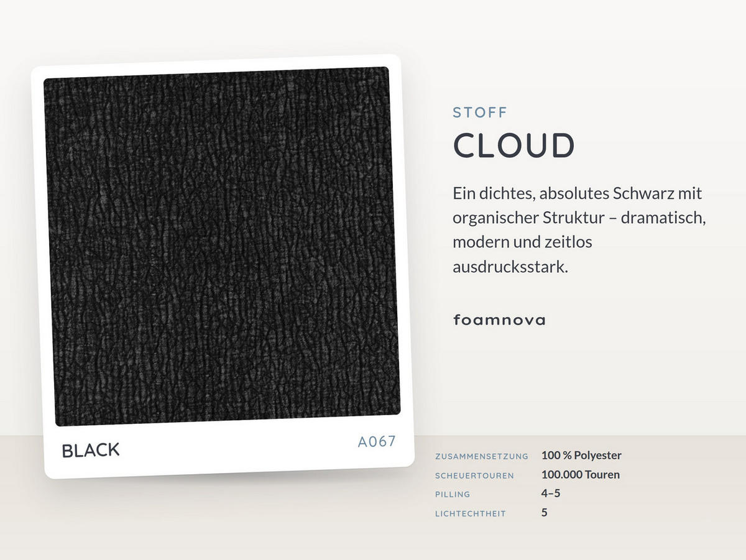Click the fabric description paragraph
This screenshot has height=560, width=746.
(581, 230)
